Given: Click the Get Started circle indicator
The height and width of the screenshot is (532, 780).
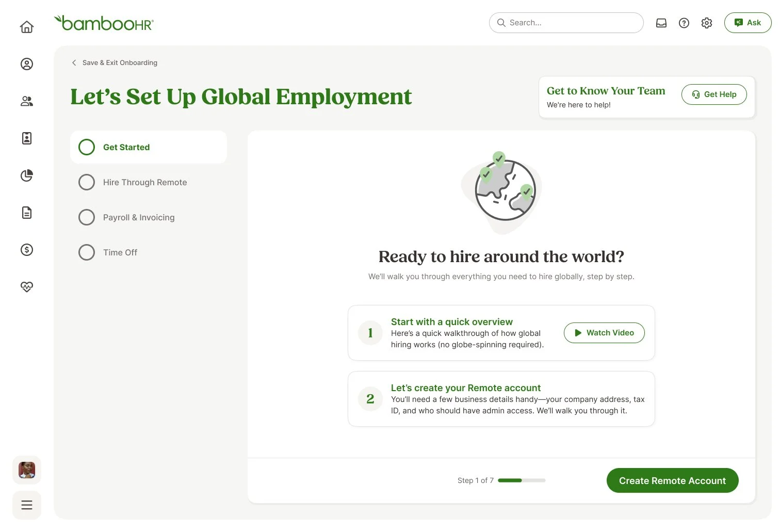Looking at the screenshot, I should pos(87,147).
